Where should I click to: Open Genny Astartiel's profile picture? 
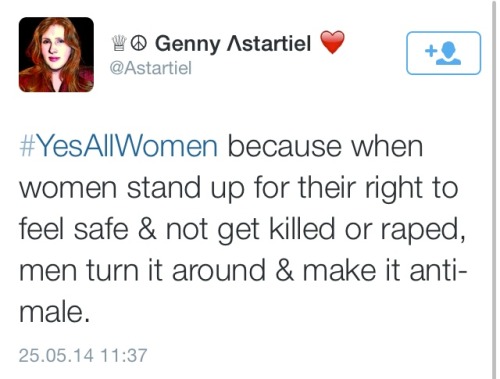[56, 55]
